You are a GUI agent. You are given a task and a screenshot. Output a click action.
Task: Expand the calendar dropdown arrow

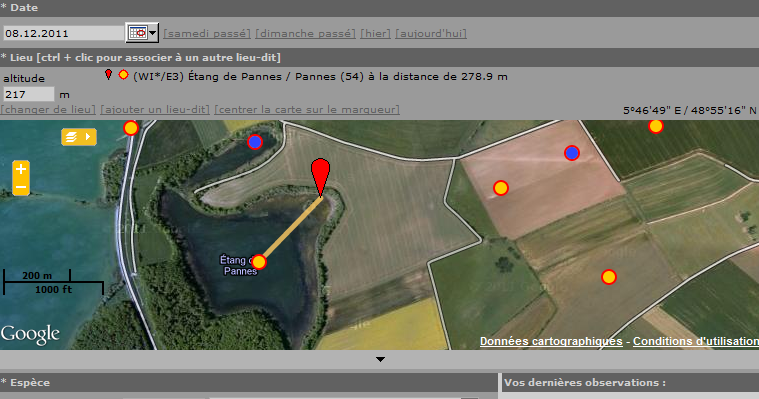coord(153,33)
